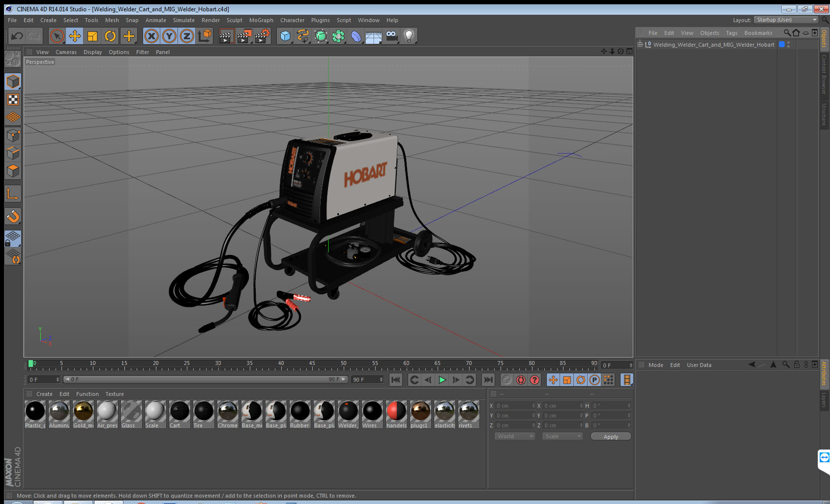830x504 pixels.
Task: Click the X position input field
Action: point(515,406)
